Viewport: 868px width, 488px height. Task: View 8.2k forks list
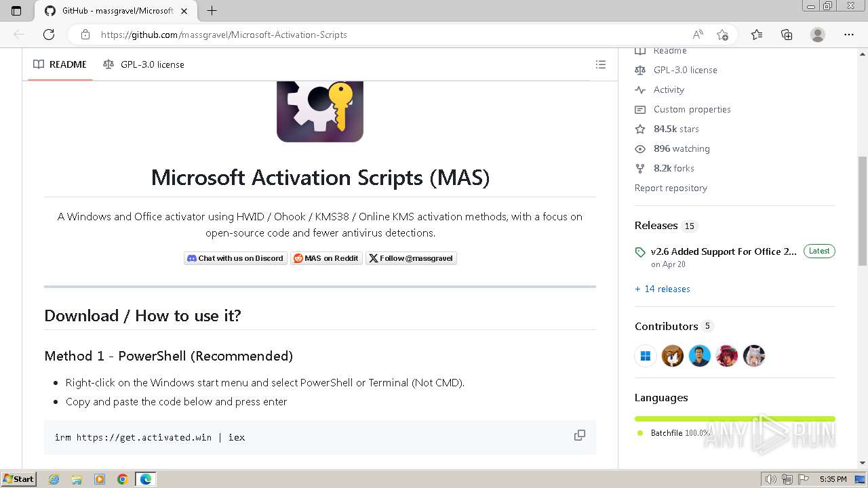click(674, 168)
